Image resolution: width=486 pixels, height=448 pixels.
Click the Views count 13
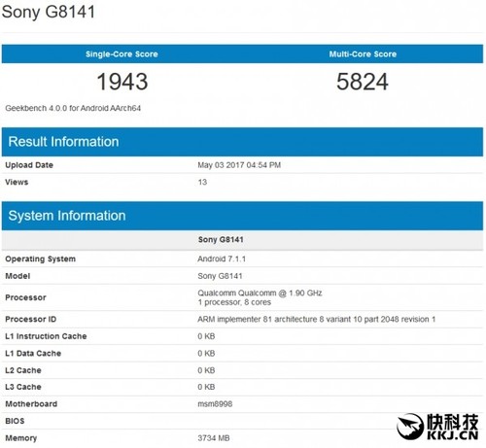pyautogui.click(x=202, y=182)
